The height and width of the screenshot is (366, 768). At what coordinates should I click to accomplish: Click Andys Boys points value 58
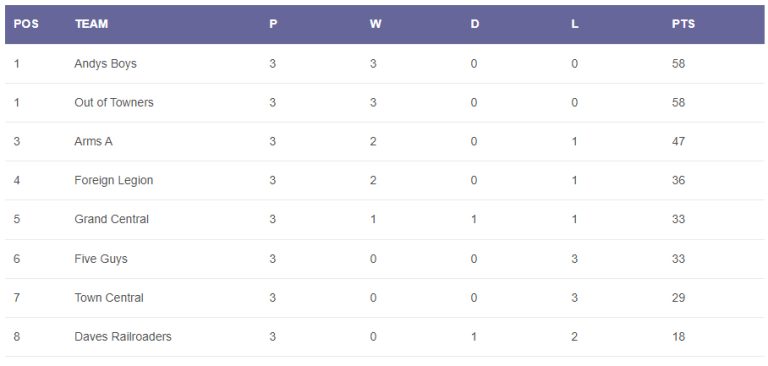click(678, 64)
